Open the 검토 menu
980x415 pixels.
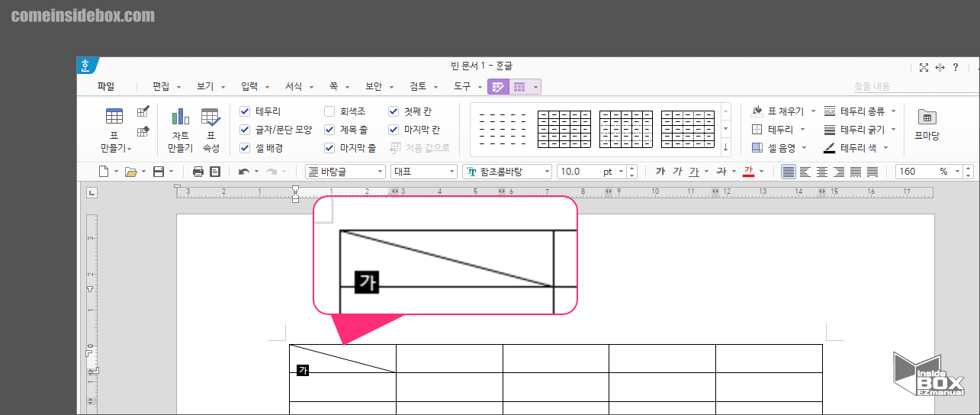418,87
